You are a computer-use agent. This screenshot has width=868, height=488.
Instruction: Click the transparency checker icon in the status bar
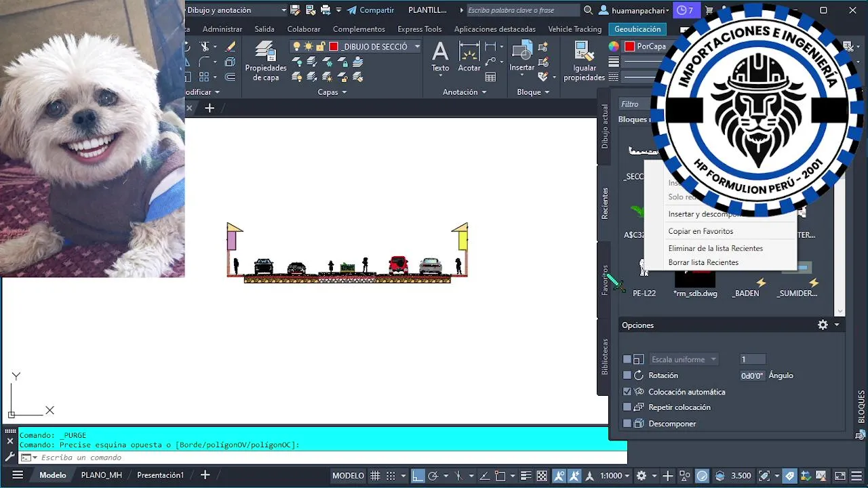pos(542,476)
